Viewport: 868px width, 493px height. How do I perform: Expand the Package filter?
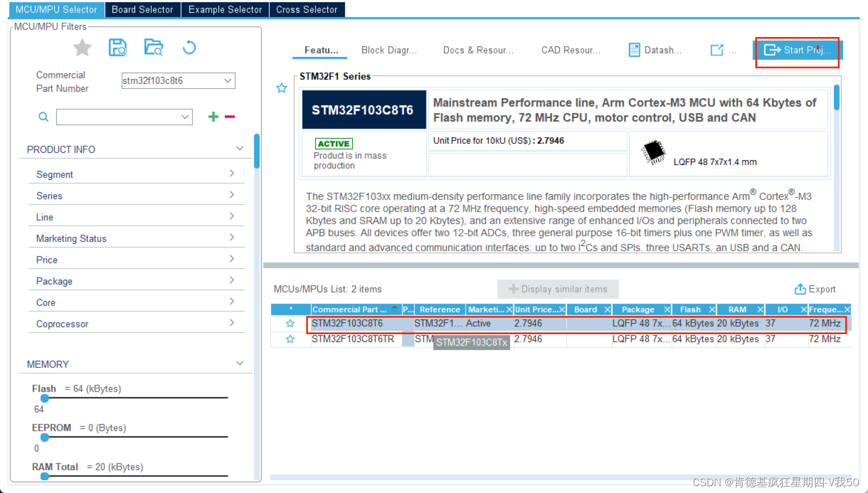tap(232, 280)
